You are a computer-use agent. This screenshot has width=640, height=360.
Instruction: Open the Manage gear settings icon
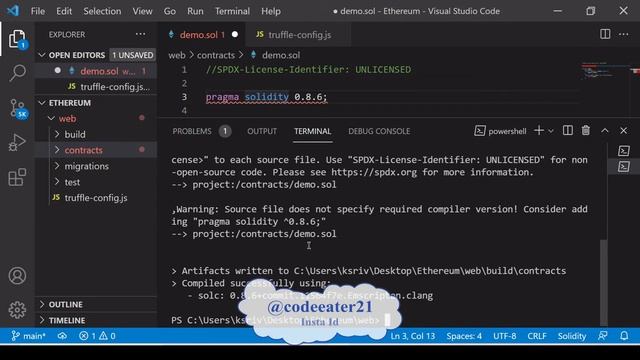[17, 310]
